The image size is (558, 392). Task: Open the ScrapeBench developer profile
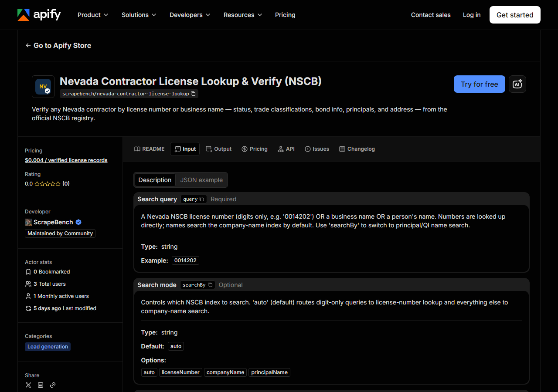click(x=53, y=222)
